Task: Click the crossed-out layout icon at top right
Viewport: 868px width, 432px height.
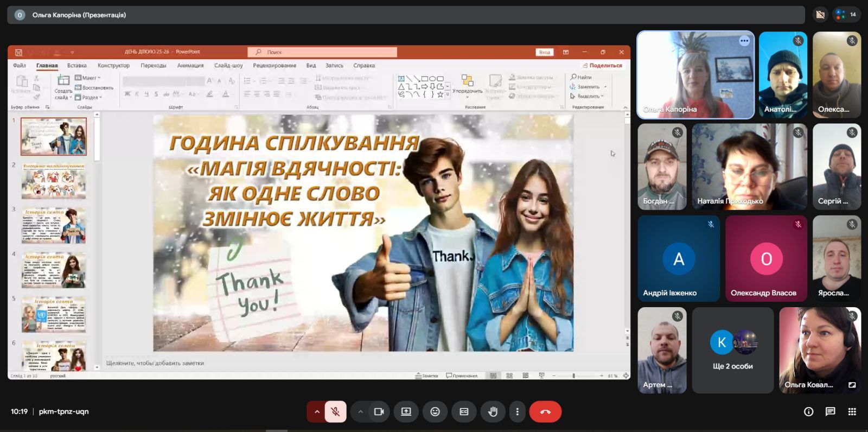Action: [x=820, y=15]
